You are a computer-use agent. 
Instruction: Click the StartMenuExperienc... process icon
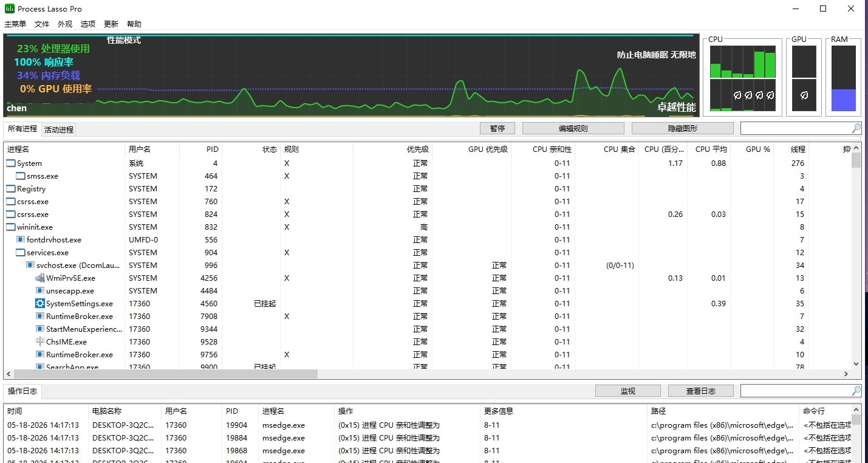tap(39, 329)
